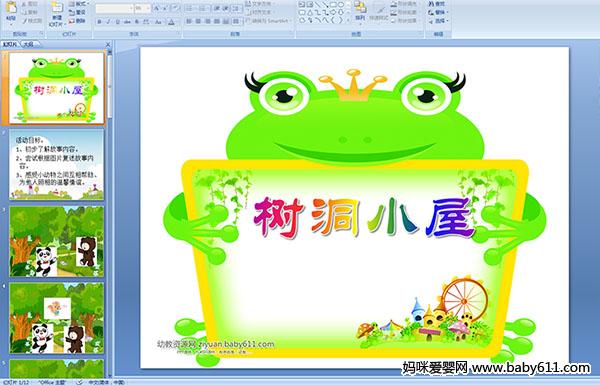Image resolution: width=600 pixels, height=385 pixels.
Task: Click the Columns icon in paragraph group
Action: coord(236,21)
